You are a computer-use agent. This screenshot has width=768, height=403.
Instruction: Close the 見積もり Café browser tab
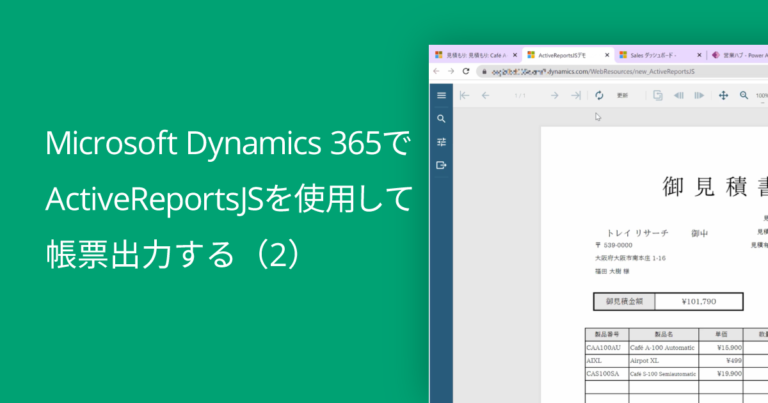click(515, 55)
